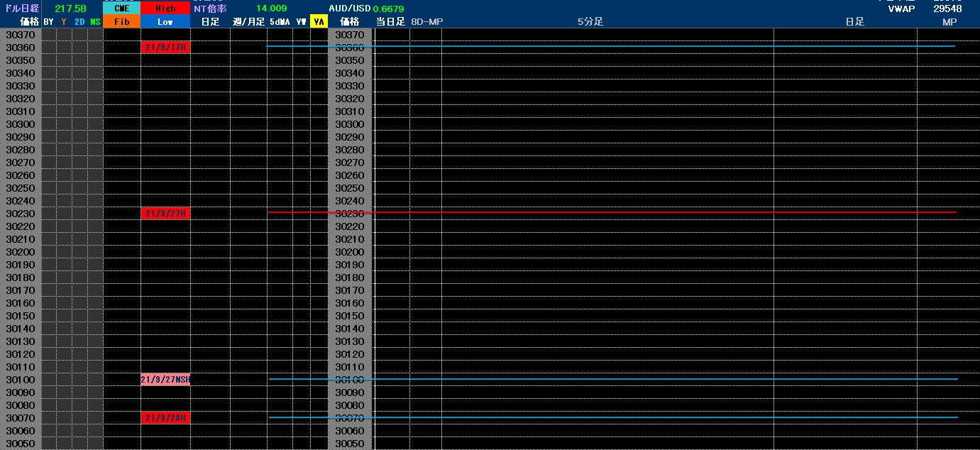Select the yellow VA header cell

(319, 22)
